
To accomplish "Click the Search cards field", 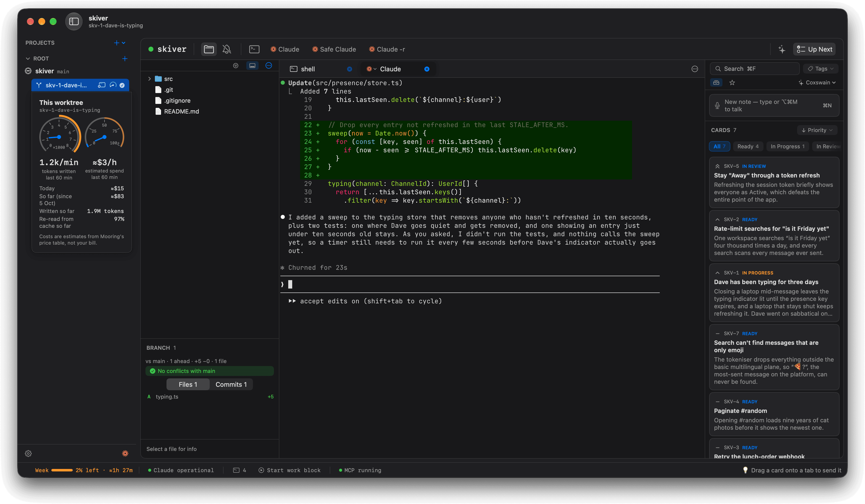I will (x=755, y=69).
